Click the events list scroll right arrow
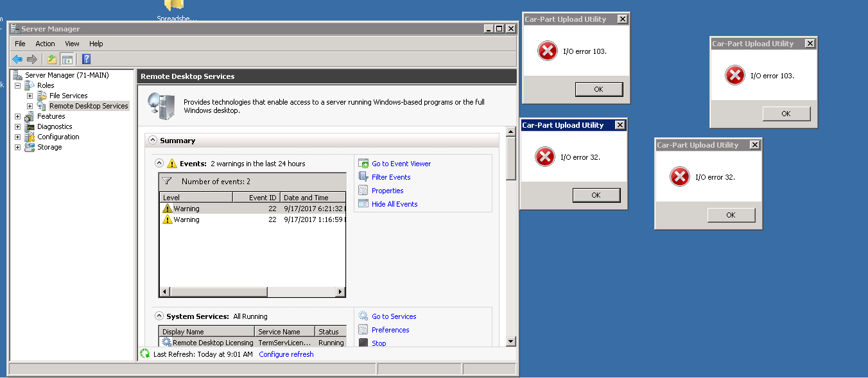The height and width of the screenshot is (378, 868). tap(340, 292)
